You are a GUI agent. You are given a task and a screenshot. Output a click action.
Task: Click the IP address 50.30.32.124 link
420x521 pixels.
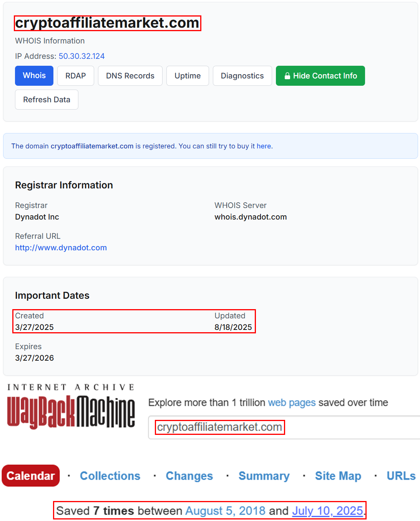tap(82, 56)
